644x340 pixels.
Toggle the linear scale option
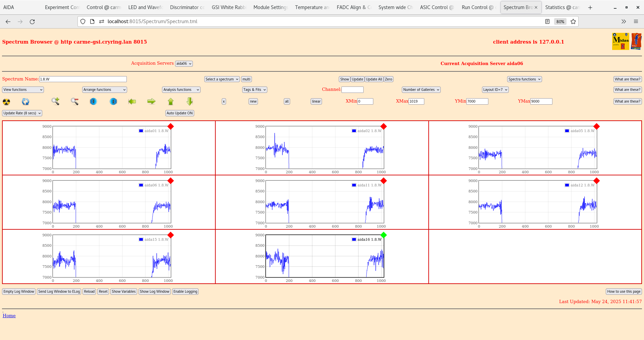pyautogui.click(x=316, y=101)
